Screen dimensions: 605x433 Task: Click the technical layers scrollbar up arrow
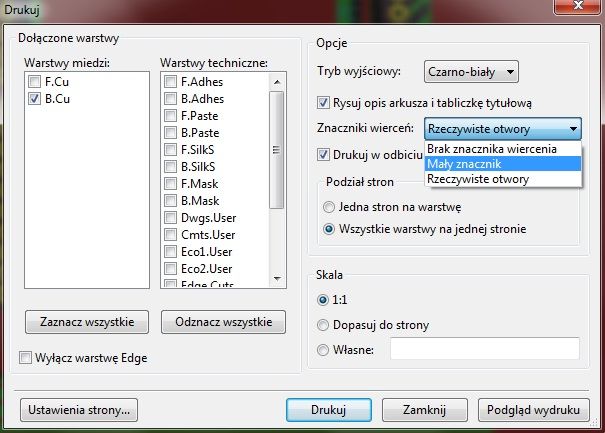(x=277, y=82)
